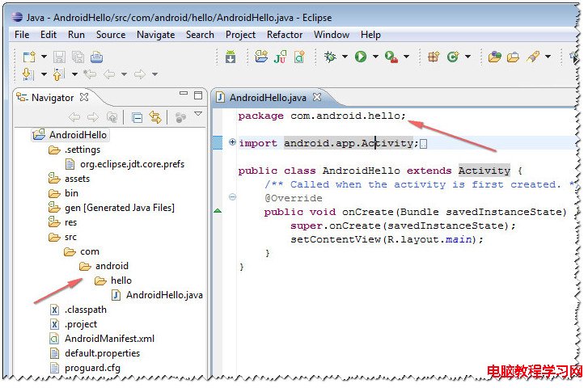The image size is (588, 388).
Task: Switch to the AndroidHello.java editor tab
Action: coord(267,98)
